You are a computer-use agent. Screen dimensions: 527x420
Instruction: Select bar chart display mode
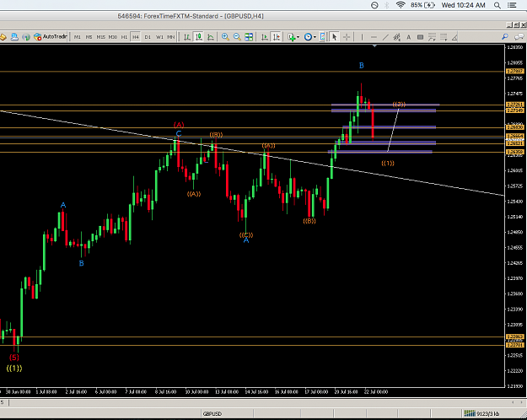(187, 37)
